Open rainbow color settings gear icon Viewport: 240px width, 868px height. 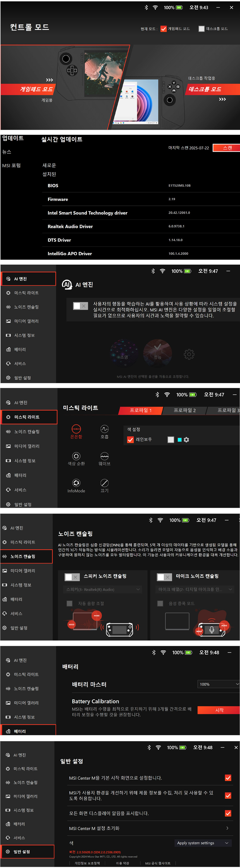pos(186,440)
